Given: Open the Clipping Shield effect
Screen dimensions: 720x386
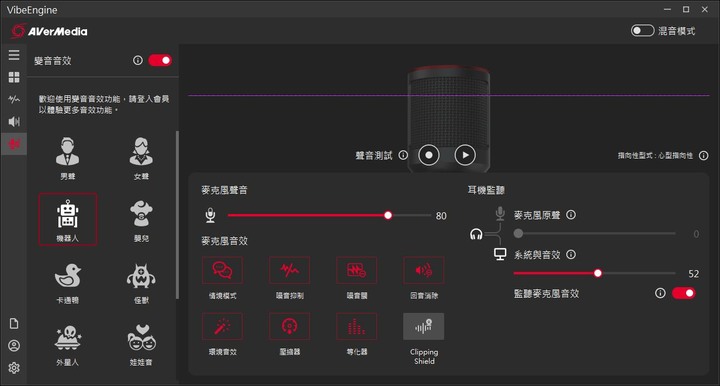Looking at the screenshot, I should [x=423, y=326].
